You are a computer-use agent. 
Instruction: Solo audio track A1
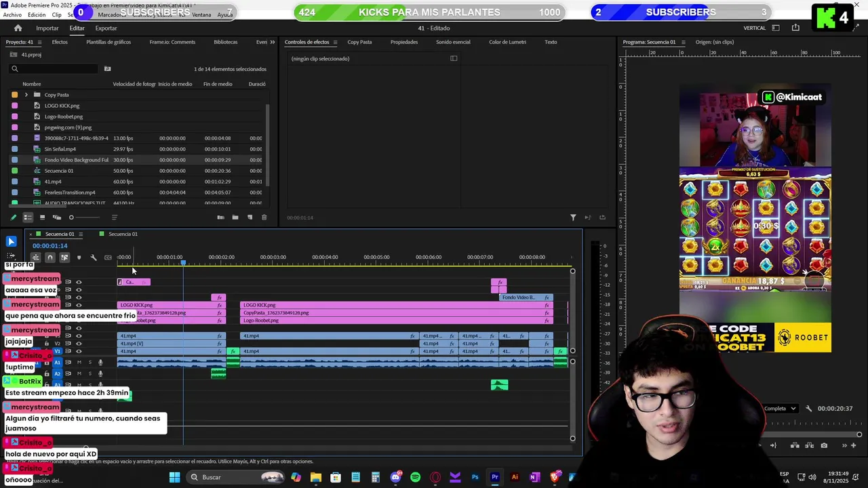coord(90,363)
